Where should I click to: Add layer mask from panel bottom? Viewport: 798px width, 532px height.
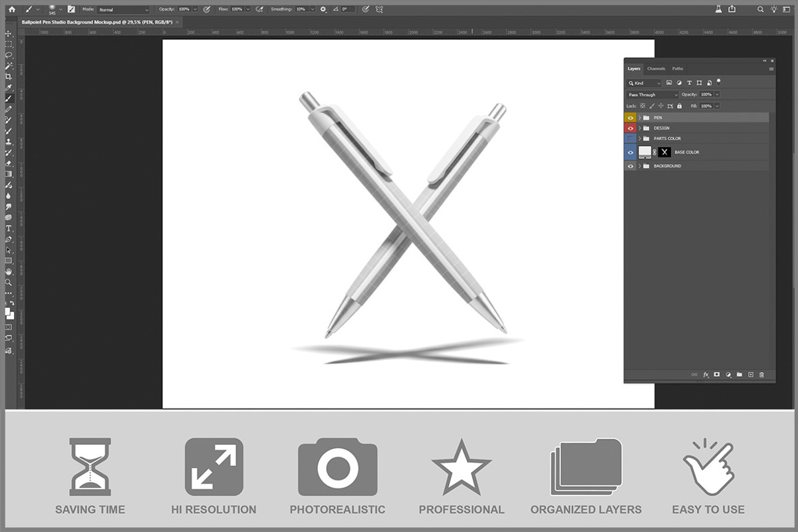tap(717, 374)
